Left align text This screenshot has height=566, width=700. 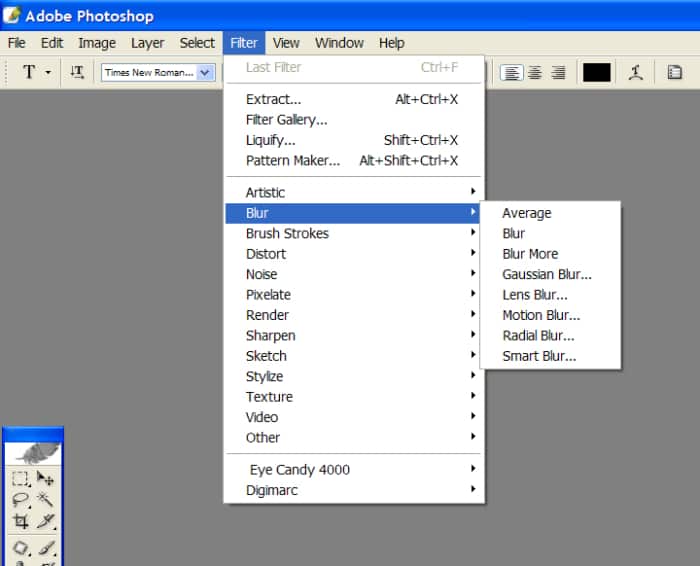pos(511,72)
